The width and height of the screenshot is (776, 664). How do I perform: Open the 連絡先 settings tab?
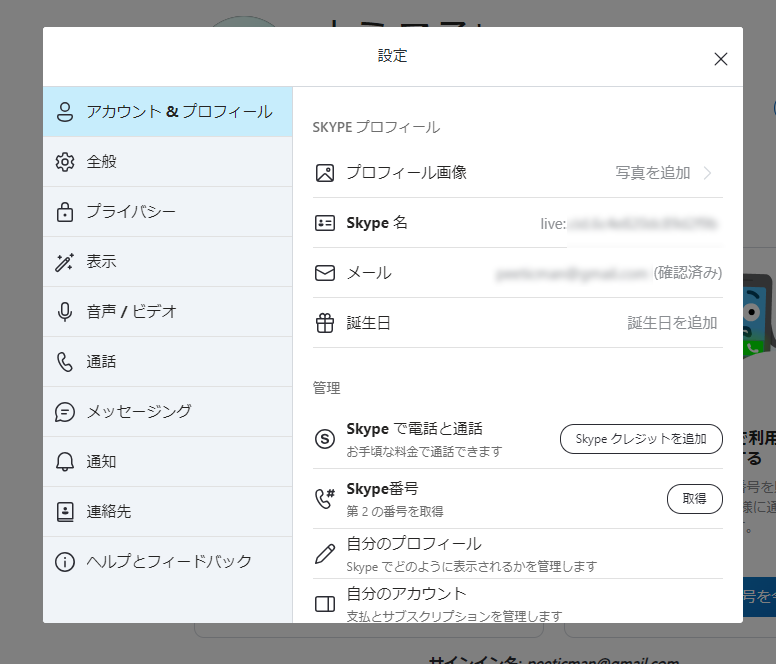[x=168, y=512]
